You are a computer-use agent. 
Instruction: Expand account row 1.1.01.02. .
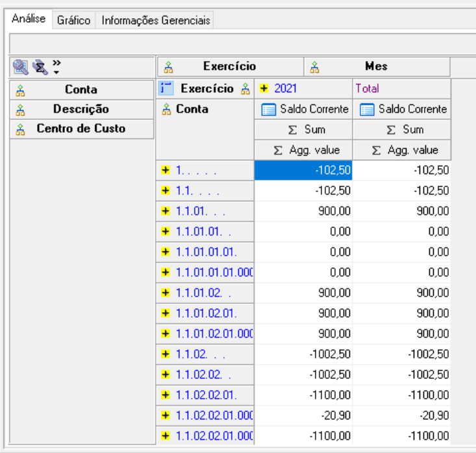(166, 293)
